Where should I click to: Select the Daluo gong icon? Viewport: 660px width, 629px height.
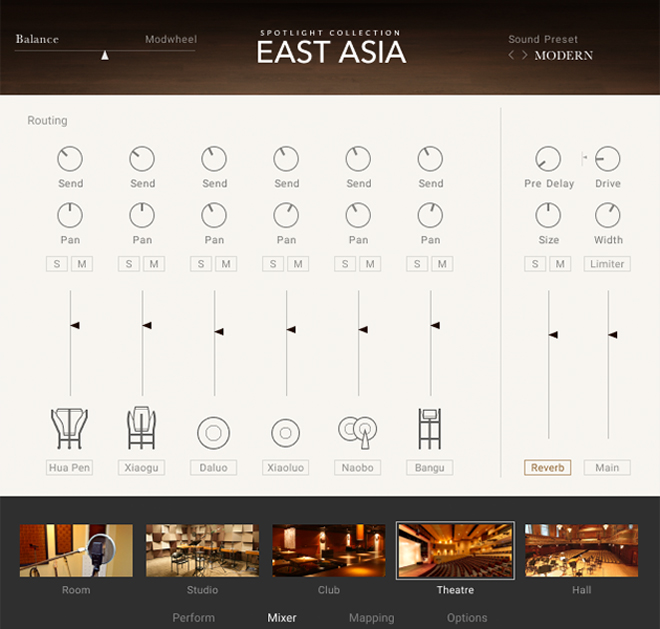click(213, 433)
